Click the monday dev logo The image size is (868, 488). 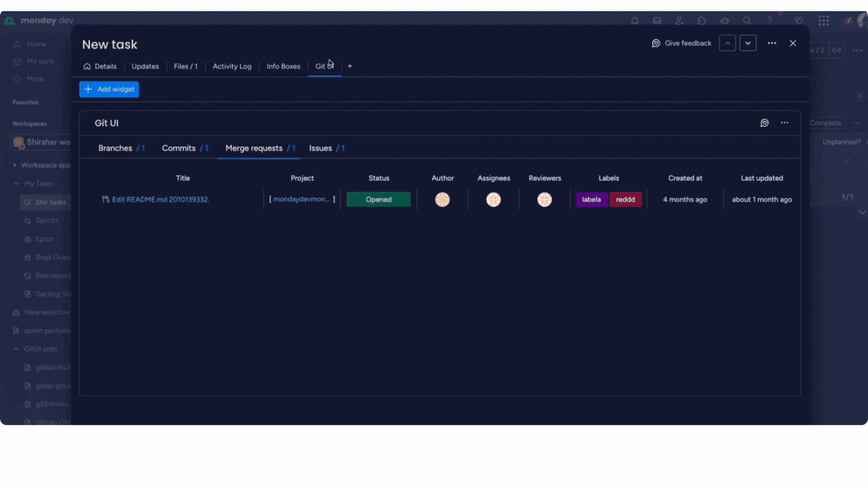pyautogui.click(x=39, y=21)
